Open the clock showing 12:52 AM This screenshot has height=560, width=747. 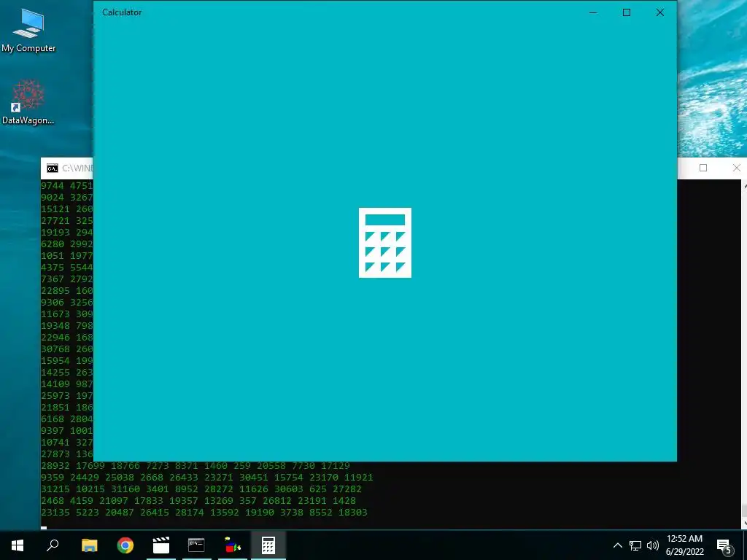click(684, 545)
